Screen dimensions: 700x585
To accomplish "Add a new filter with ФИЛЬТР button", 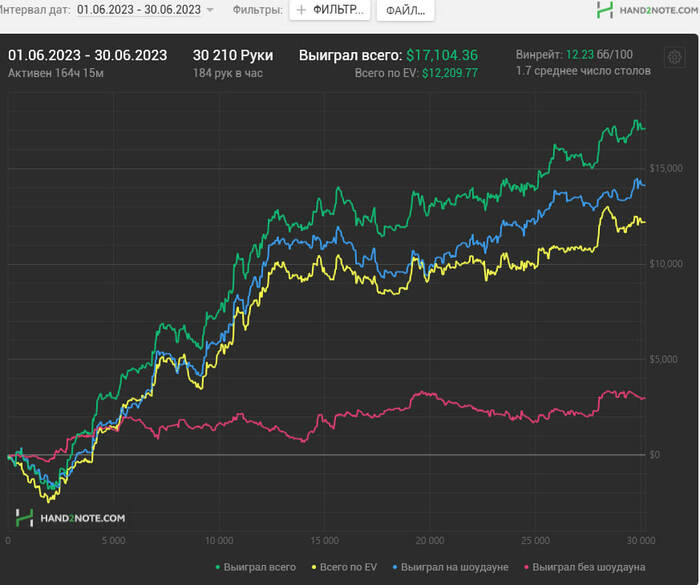I will [x=330, y=10].
